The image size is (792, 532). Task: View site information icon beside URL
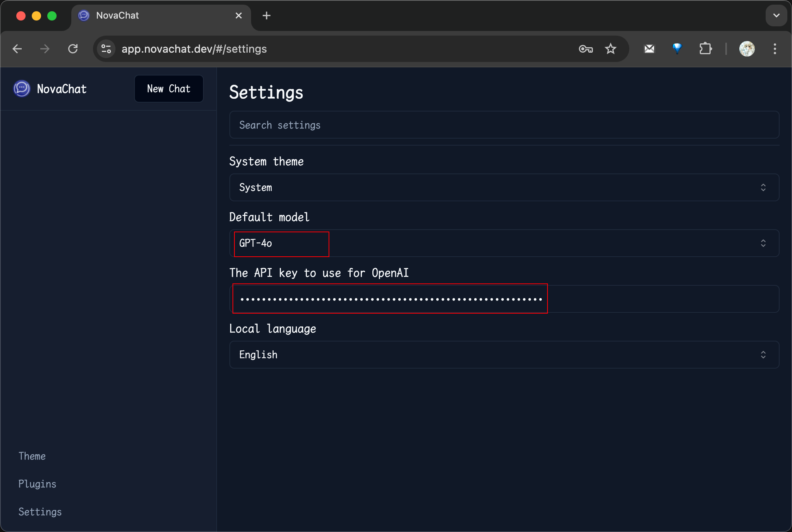pos(106,49)
